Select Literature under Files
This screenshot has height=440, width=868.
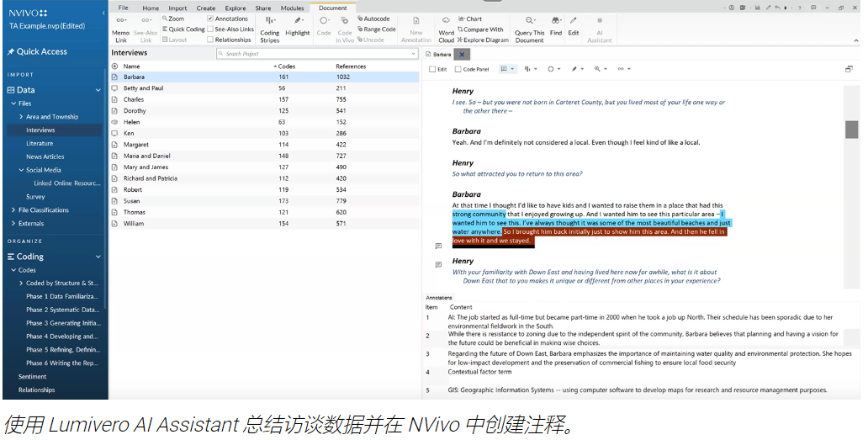tap(40, 143)
